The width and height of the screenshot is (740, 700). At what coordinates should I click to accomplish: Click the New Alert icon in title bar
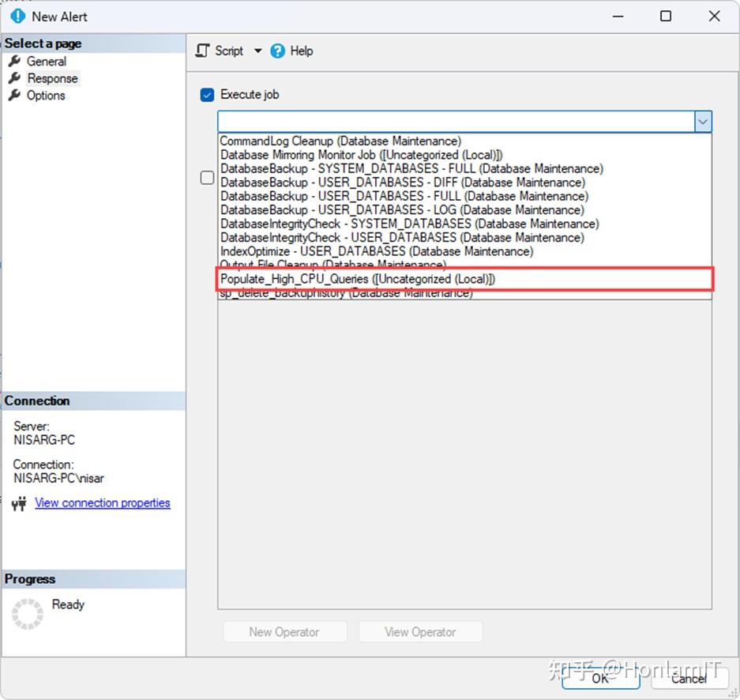(17, 16)
